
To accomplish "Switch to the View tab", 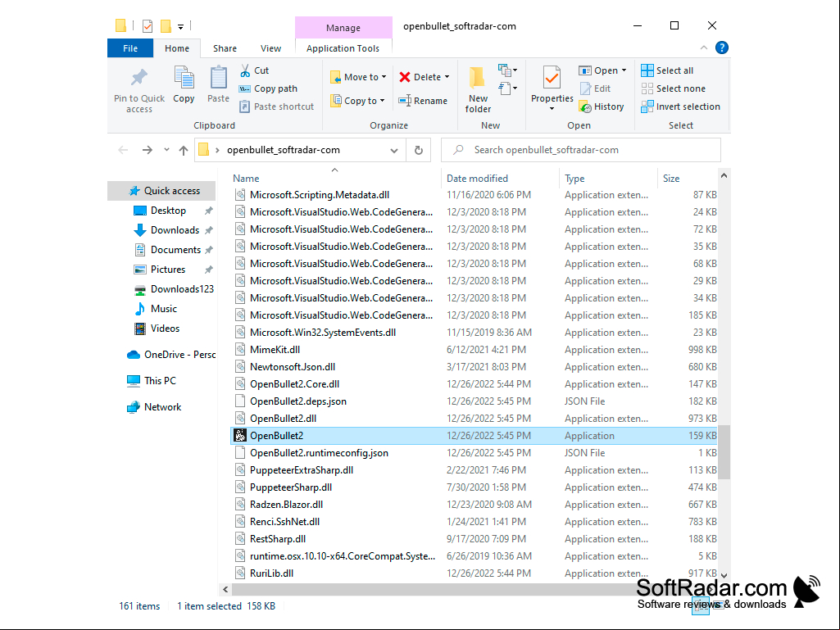I will coord(270,48).
